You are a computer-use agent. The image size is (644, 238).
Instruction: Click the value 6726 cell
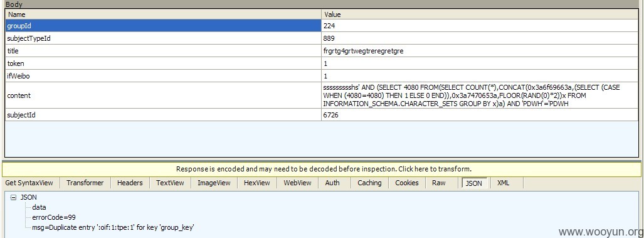point(480,115)
